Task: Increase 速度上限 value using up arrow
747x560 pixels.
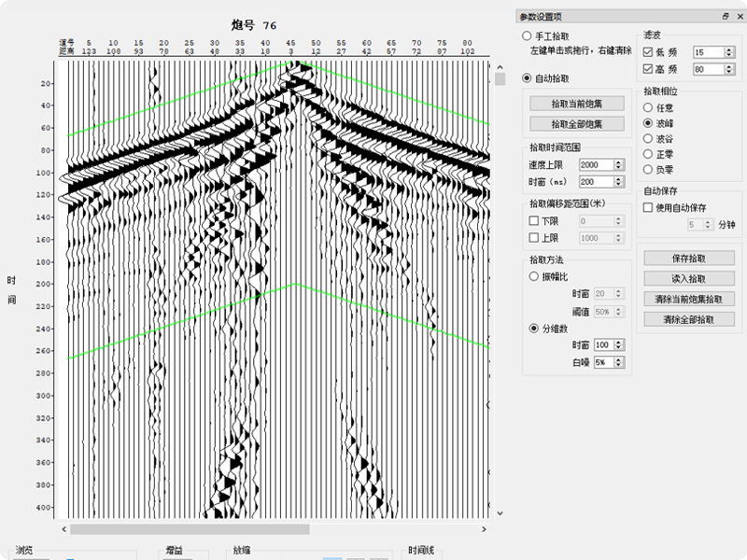Action: click(619, 161)
